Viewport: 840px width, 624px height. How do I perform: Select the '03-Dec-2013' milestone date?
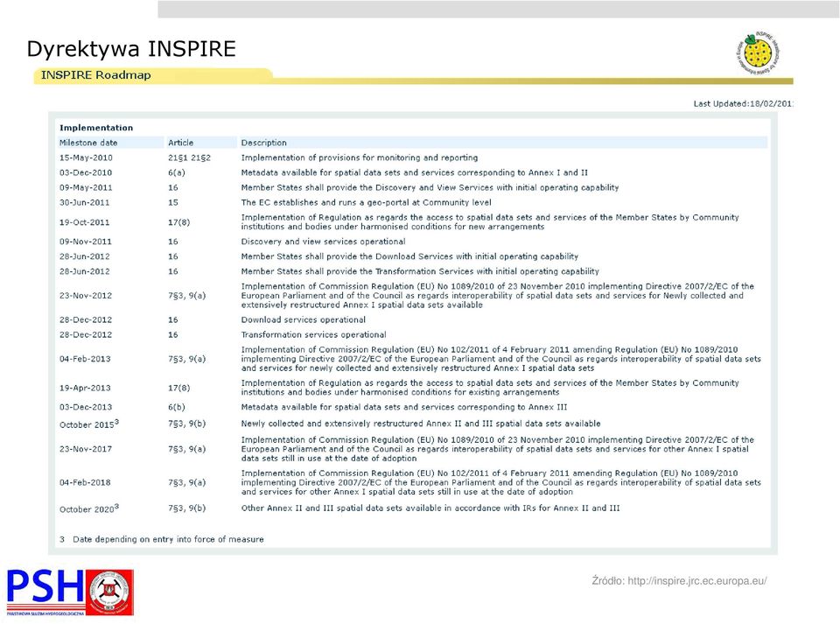tap(86, 407)
